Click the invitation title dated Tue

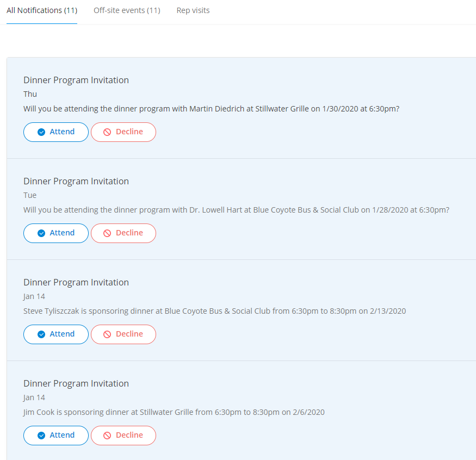point(76,181)
